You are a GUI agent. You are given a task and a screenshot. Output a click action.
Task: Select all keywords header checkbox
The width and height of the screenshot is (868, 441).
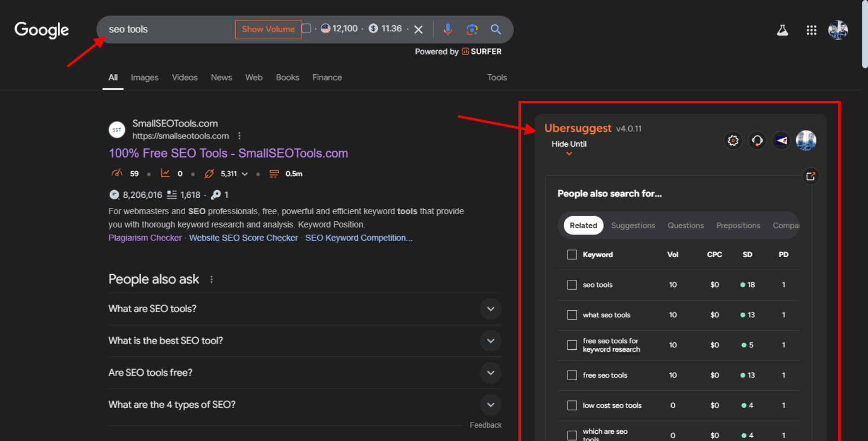[x=572, y=254]
